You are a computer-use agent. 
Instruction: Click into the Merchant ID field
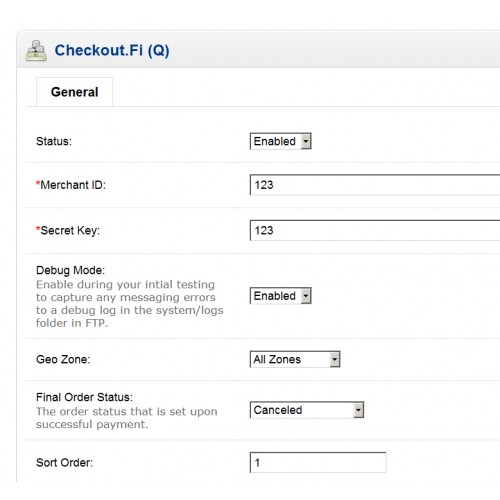tap(375, 185)
